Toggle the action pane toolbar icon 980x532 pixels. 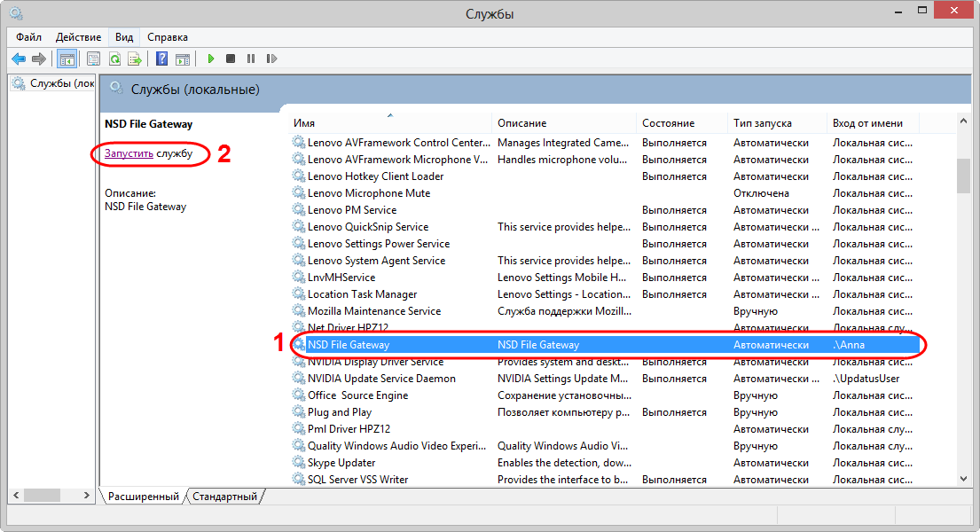point(183,59)
